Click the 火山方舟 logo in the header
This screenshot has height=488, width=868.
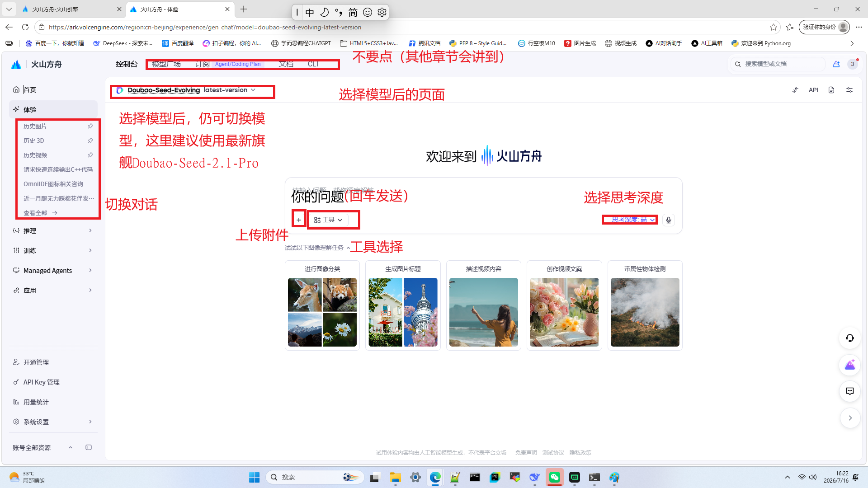37,64
